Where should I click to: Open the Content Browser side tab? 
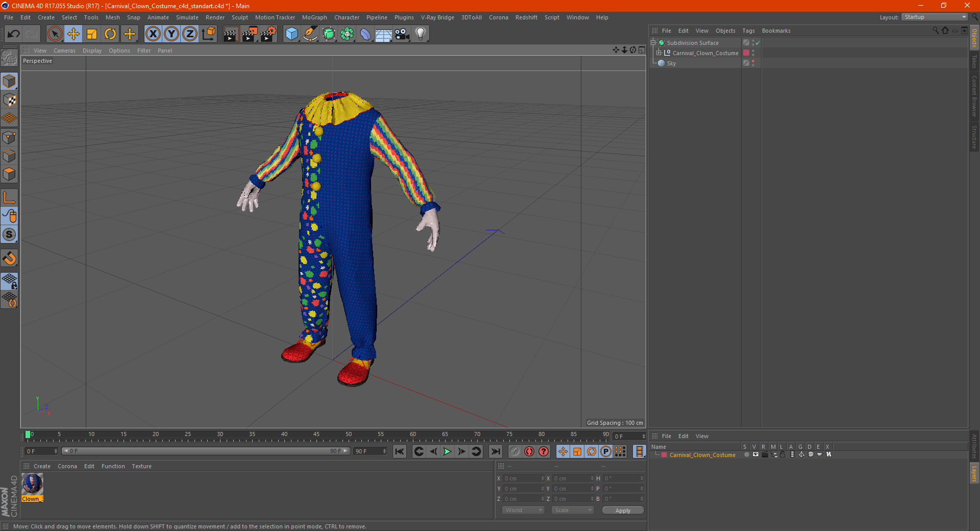tap(974, 96)
